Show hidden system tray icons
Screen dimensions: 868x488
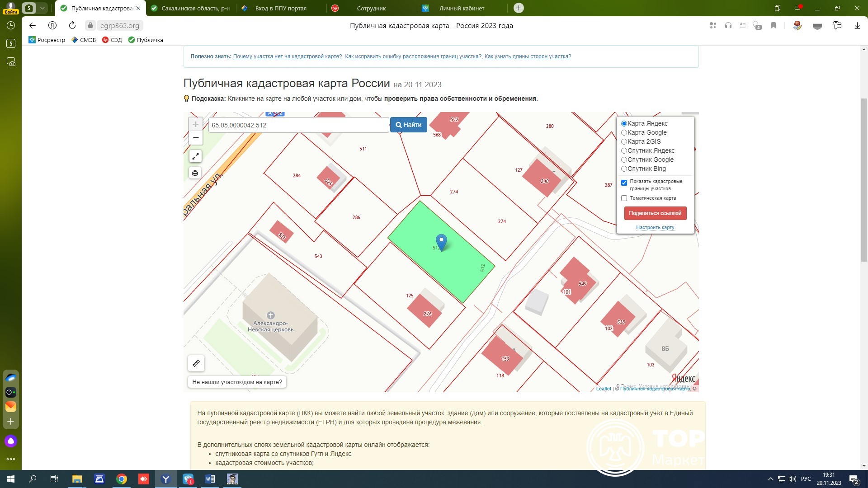(x=770, y=479)
